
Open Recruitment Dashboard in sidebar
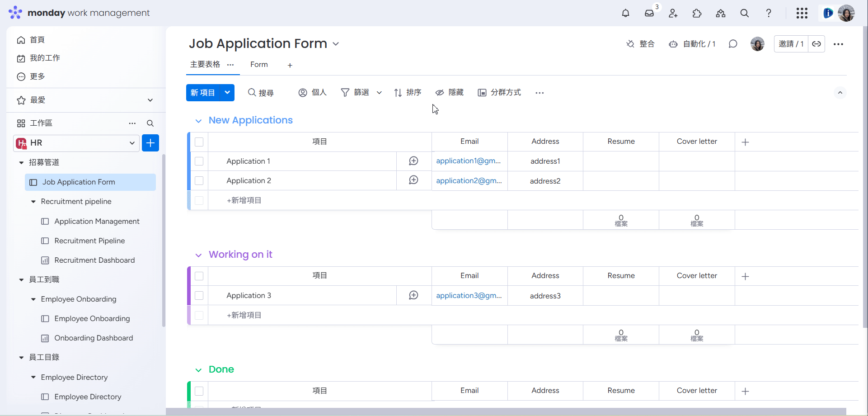pos(94,260)
